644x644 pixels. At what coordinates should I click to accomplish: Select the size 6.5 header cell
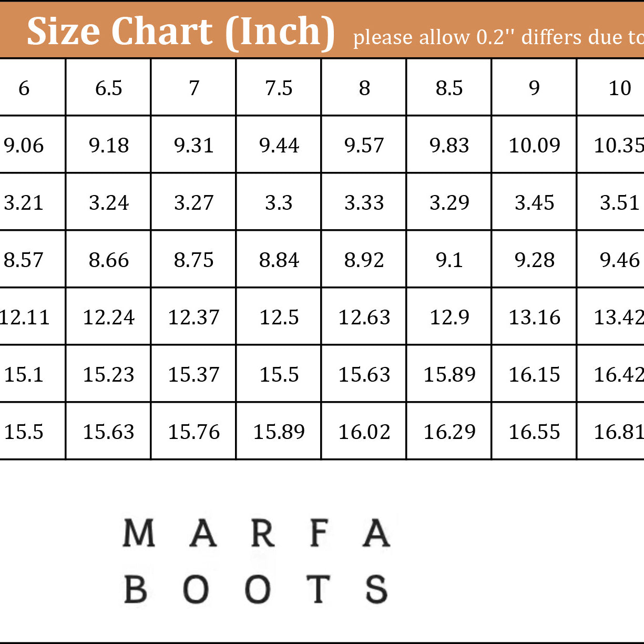pyautogui.click(x=108, y=88)
